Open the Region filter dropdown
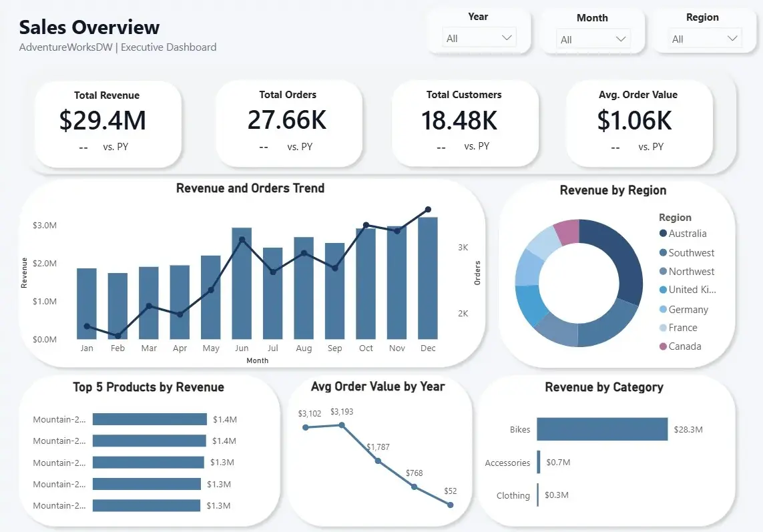This screenshot has height=532, width=763. point(705,39)
